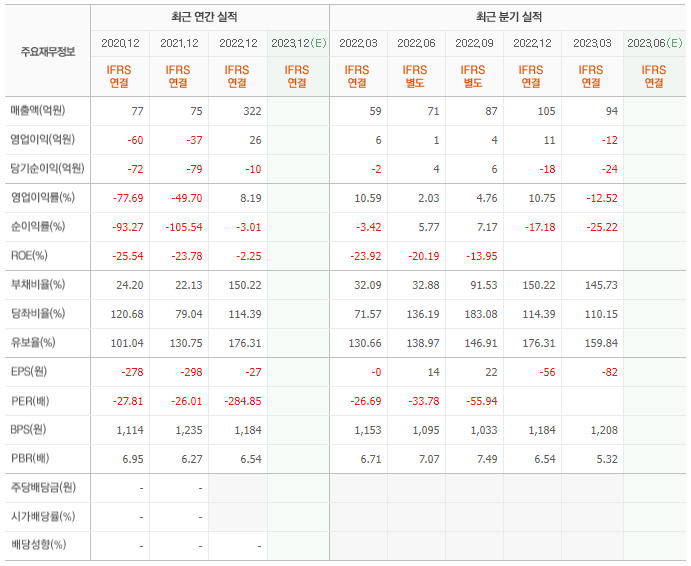Screen dimensions: 691x566
Task: Select the -298 EPS value
Action: (x=192, y=372)
